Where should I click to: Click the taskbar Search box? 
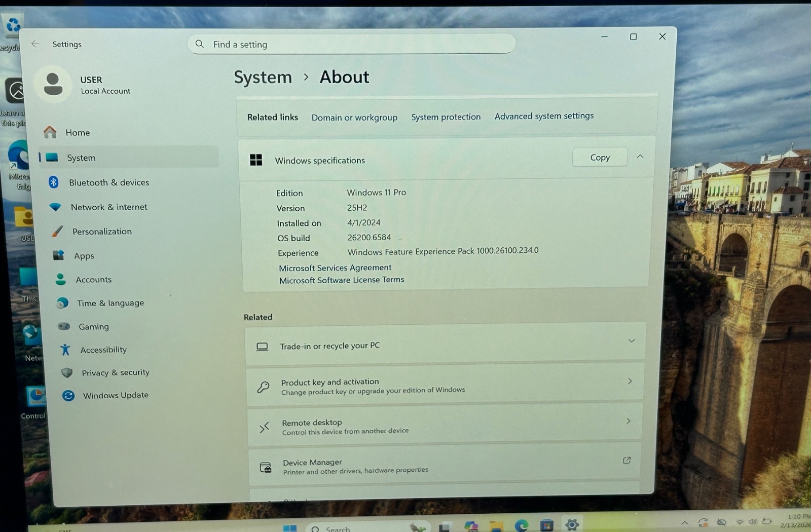click(x=367, y=527)
